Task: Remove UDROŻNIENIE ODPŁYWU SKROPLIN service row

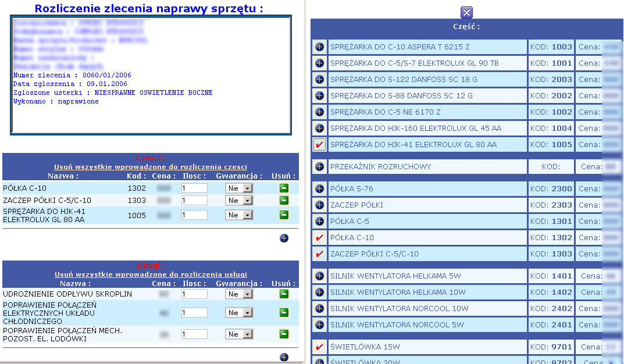Action: tap(284, 294)
